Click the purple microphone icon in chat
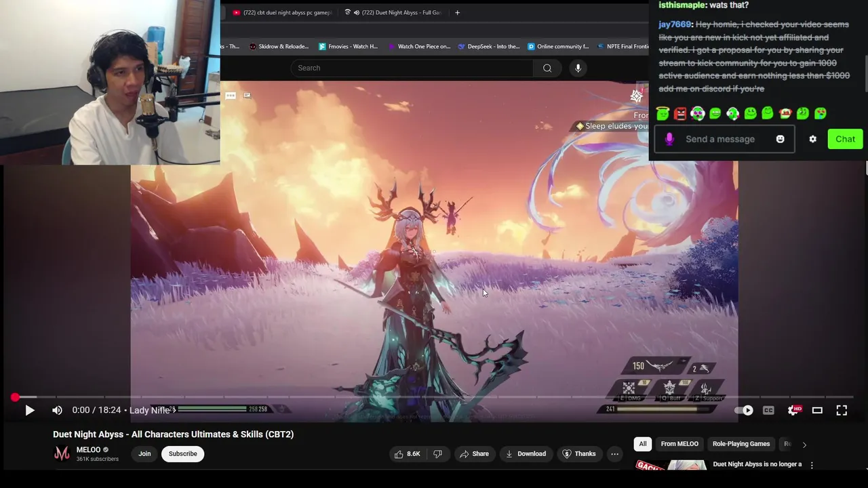The width and height of the screenshot is (868, 488). point(669,139)
